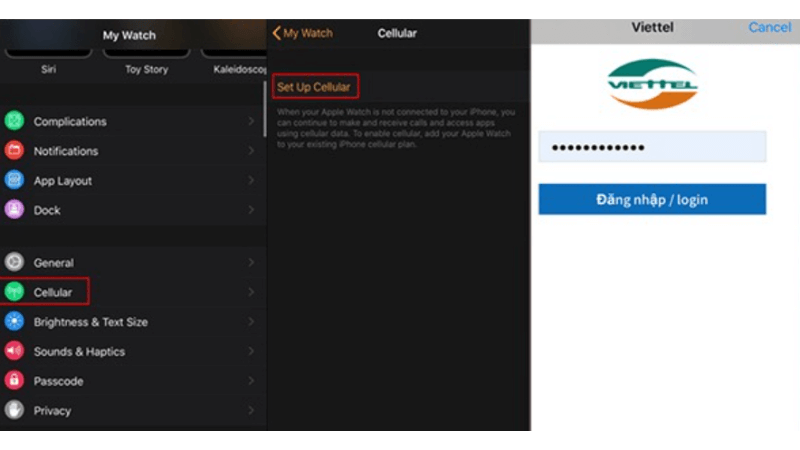Select Set Up Cellular option
This screenshot has width=800, height=450.
315,87
